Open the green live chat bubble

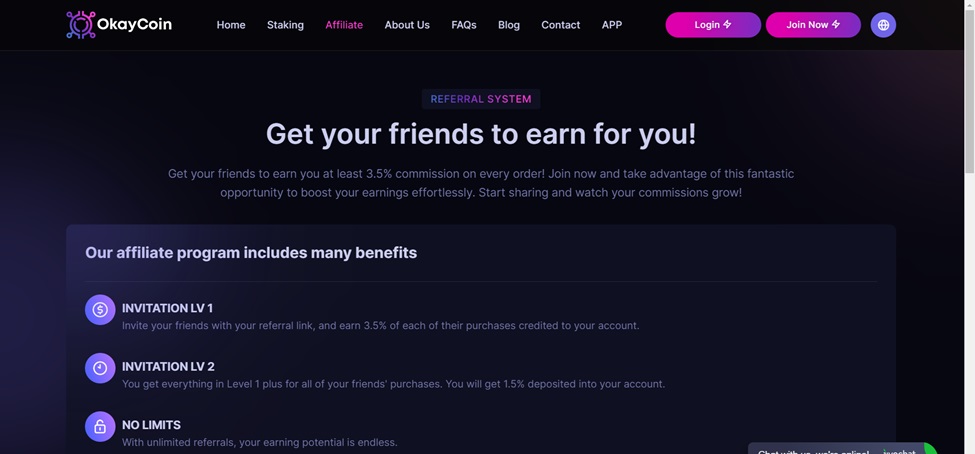tap(929, 449)
